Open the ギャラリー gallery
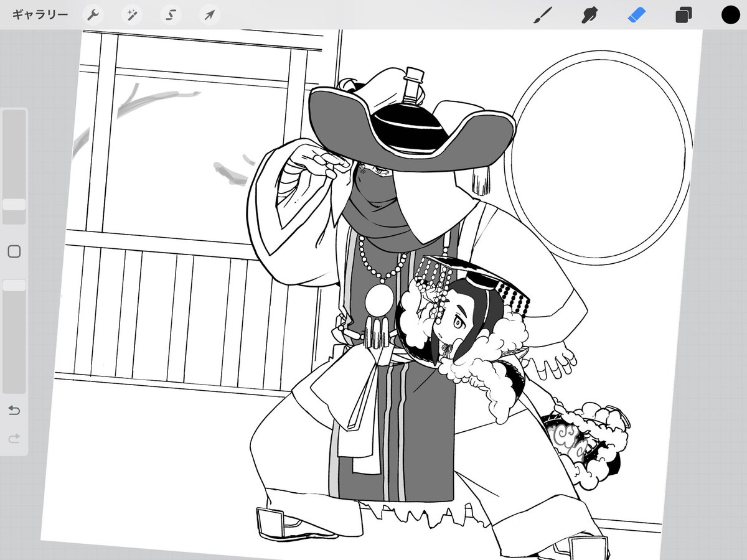This screenshot has height=560, width=747. tap(40, 15)
